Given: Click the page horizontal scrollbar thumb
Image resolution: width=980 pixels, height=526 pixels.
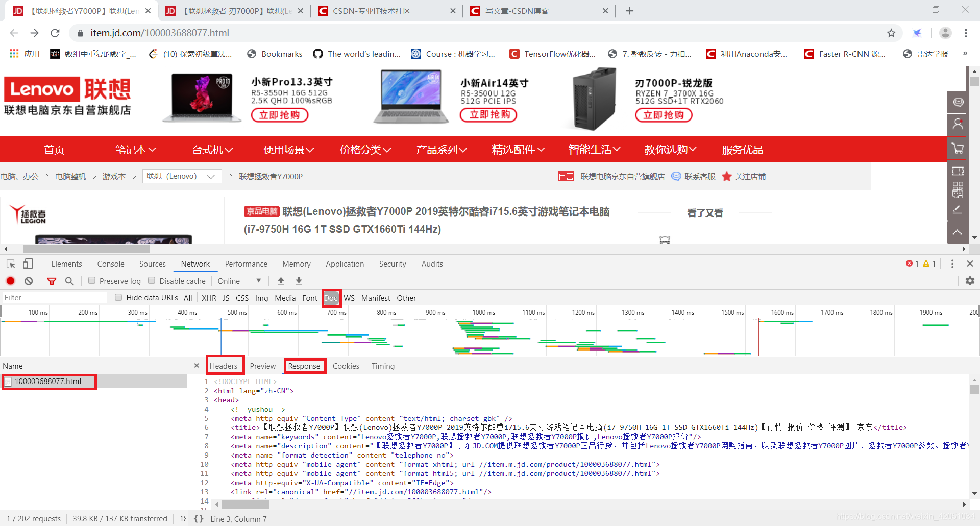Looking at the screenshot, I should 86,249.
